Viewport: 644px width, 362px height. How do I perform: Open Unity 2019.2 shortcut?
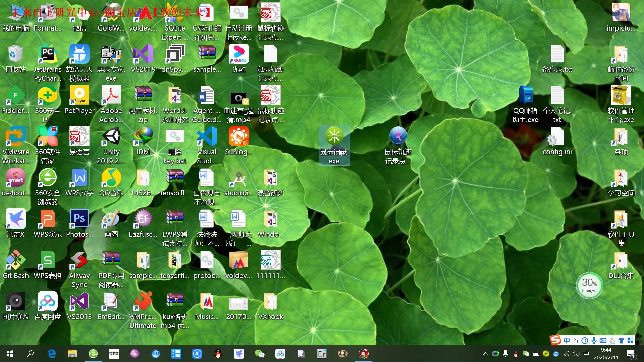(111, 145)
